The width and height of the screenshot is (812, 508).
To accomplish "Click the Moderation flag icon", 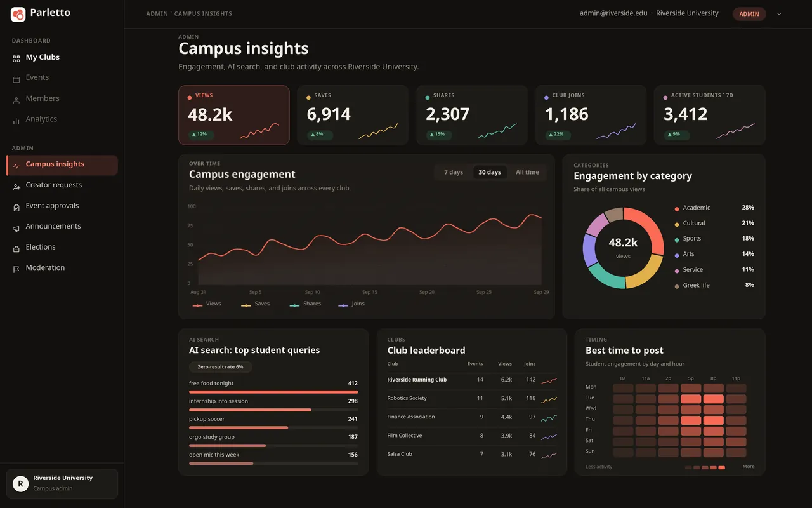I will tap(16, 269).
